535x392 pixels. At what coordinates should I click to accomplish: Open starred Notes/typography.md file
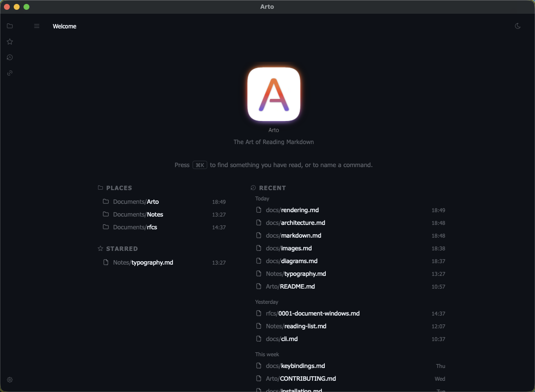pos(164,262)
